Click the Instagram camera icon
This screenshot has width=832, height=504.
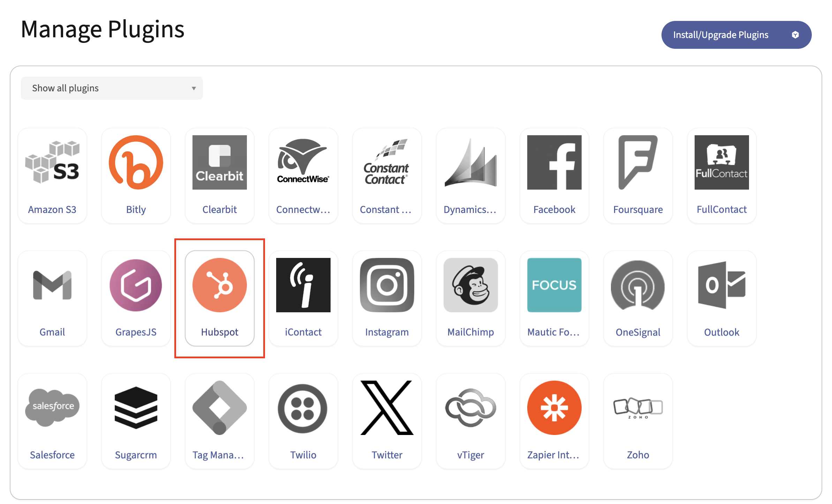[x=387, y=285]
